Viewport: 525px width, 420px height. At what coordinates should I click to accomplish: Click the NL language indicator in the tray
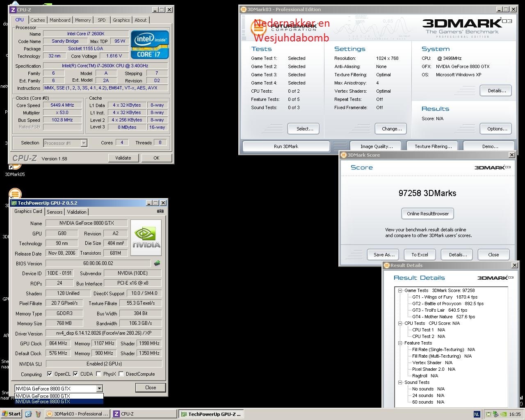[x=477, y=414]
